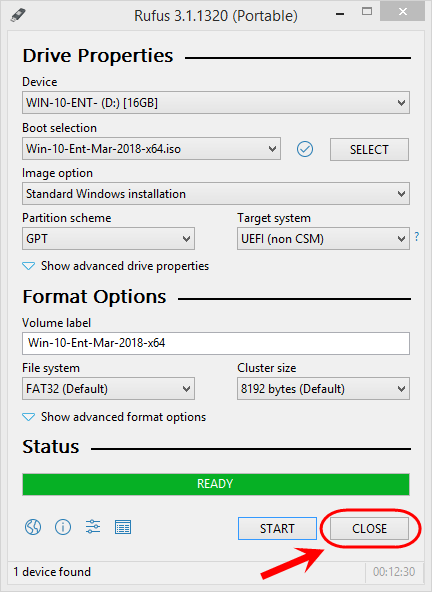The image size is (432, 592).
Task: Click the SELECT button
Action: (x=369, y=150)
